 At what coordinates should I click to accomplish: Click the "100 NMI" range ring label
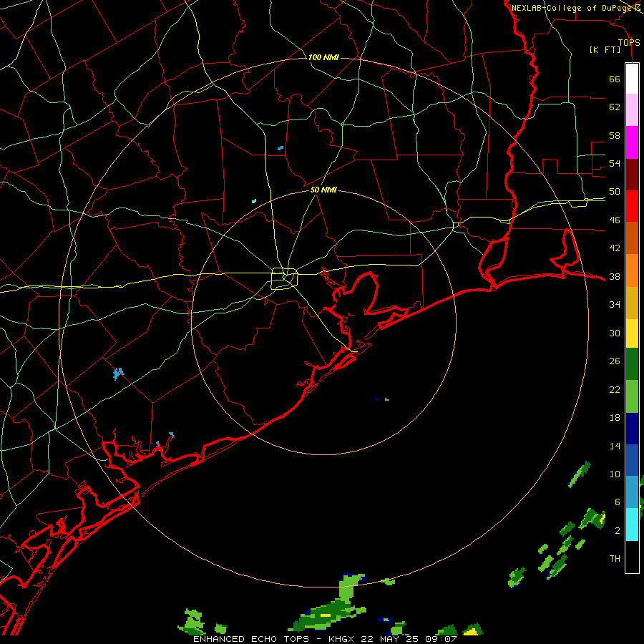click(323, 57)
